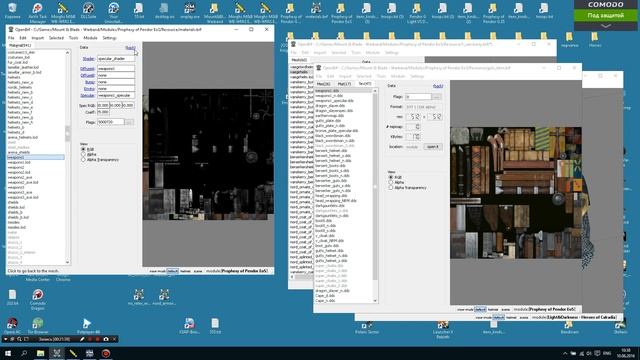Click the DiffuseA link
The width and height of the screenshot is (640, 360).
[x=87, y=69]
